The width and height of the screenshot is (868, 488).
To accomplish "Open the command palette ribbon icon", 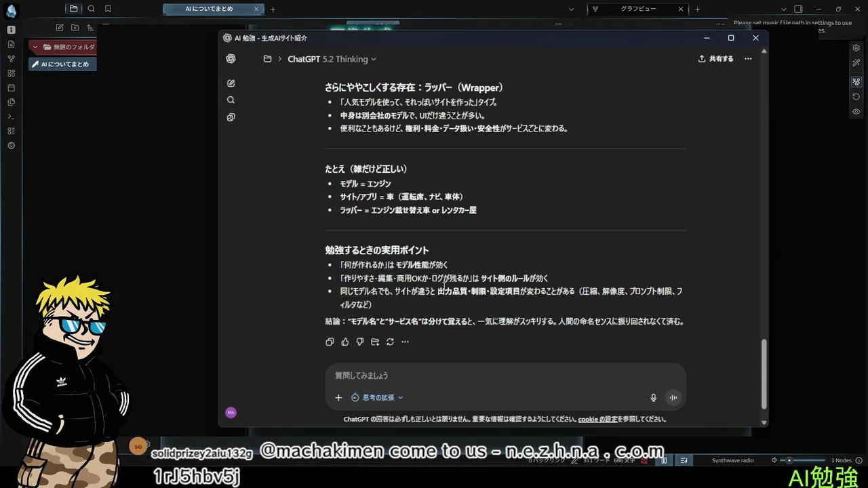I will pos(11,117).
